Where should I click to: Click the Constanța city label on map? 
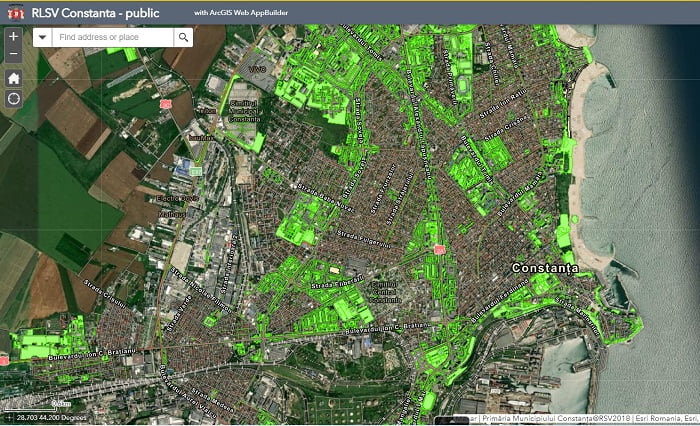(x=545, y=268)
